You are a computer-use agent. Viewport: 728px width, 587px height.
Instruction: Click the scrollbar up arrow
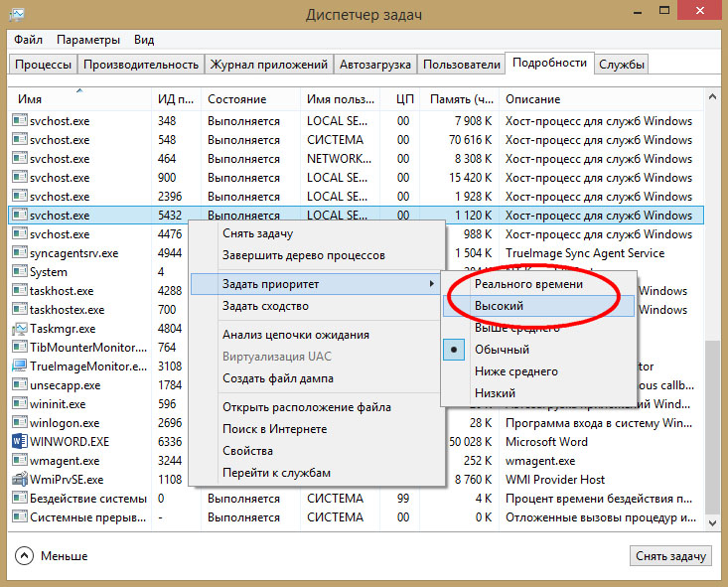coord(712,96)
